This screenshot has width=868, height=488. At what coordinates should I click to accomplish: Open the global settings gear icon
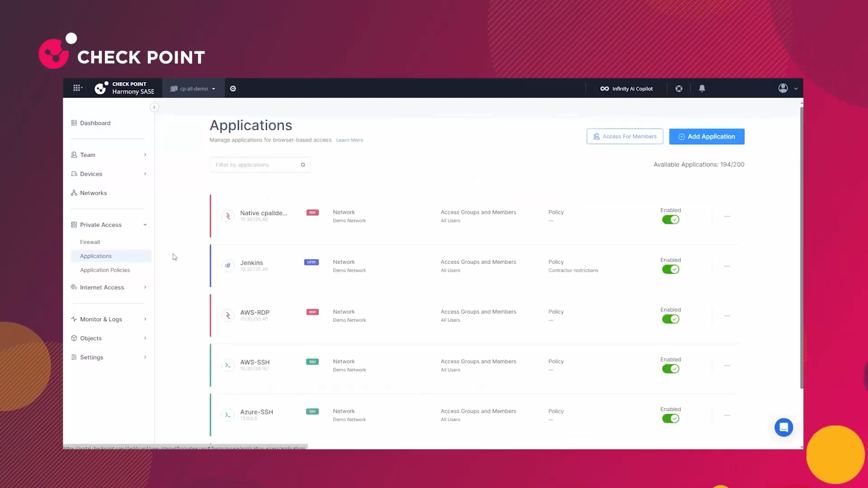[x=233, y=89]
